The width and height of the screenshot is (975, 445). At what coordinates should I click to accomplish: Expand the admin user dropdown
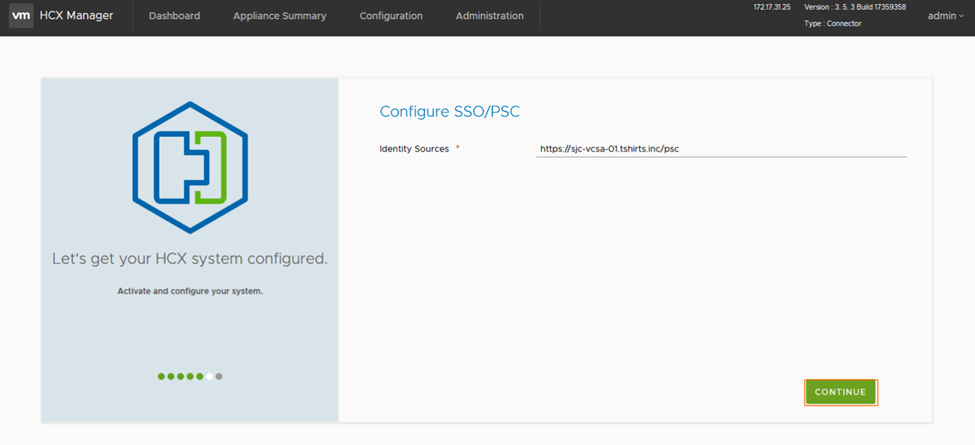point(945,16)
